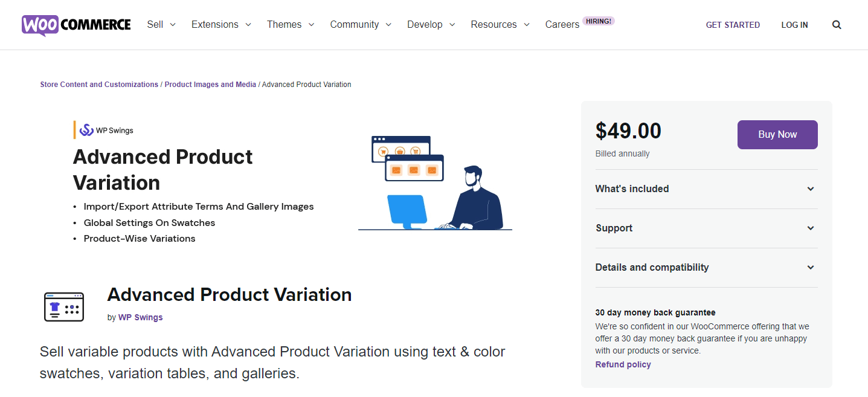868x397 pixels.
Task: Click the GET STARTED link
Action: (733, 25)
